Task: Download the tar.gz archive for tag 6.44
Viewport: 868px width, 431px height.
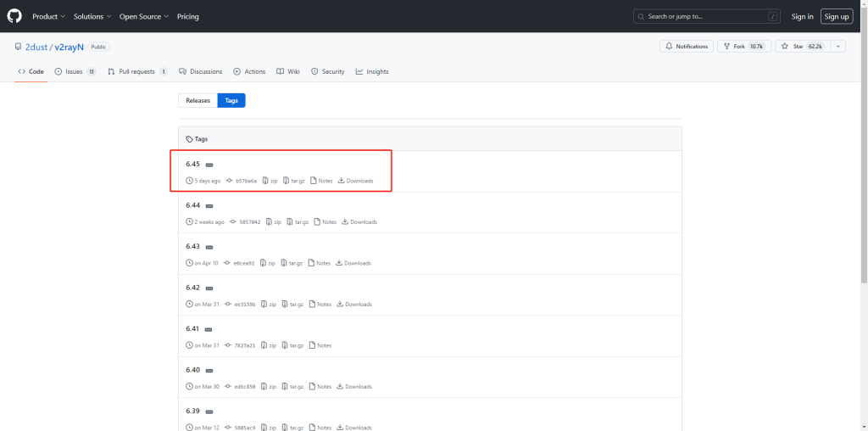Action: pyautogui.click(x=298, y=221)
